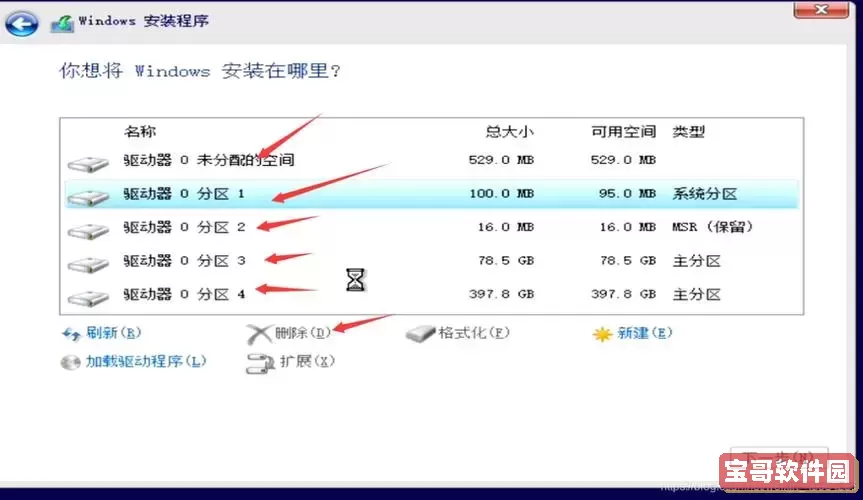
Task: Click free space 95.0 MB cell
Action: pos(627,194)
